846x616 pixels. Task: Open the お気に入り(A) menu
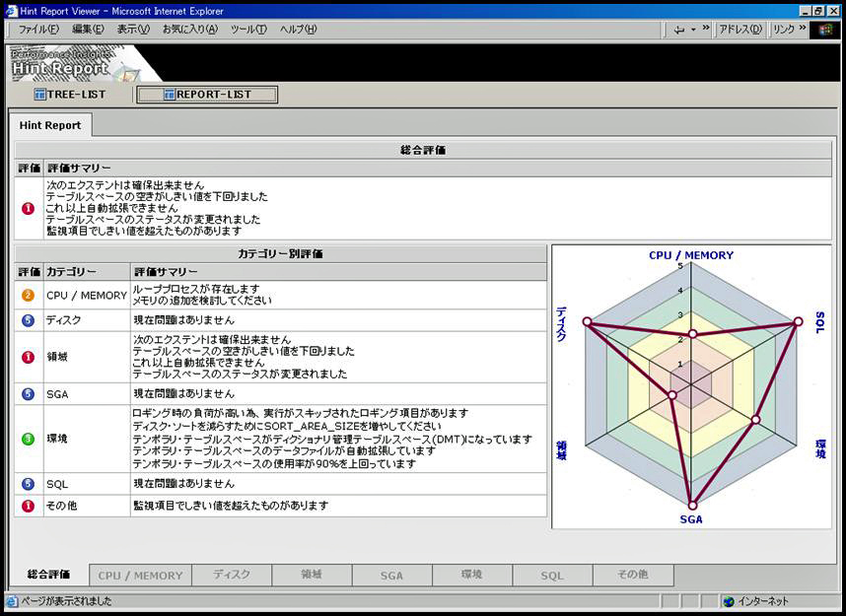point(189,30)
